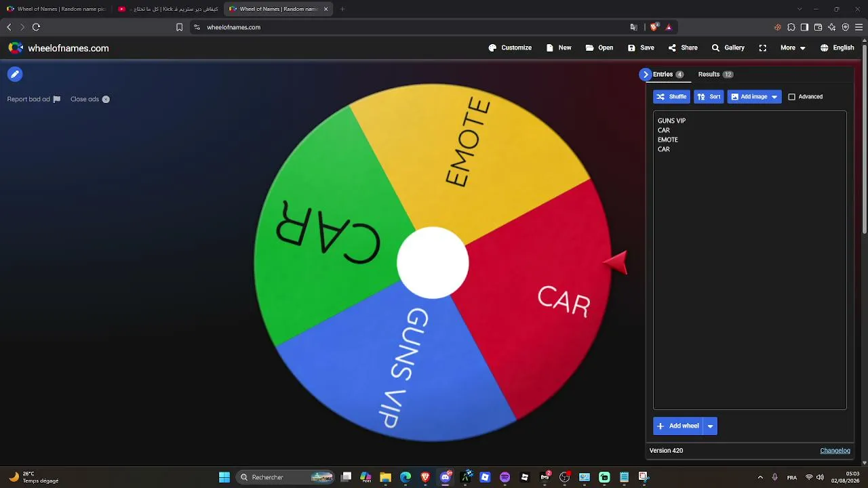The width and height of the screenshot is (868, 488).
Task: Open the browser extensions puzzle icon
Action: [x=791, y=27]
